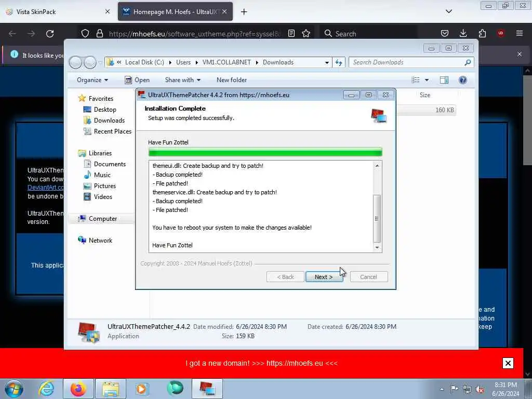Open Windows Media Player from taskbar
The image size is (532, 399).
142,389
